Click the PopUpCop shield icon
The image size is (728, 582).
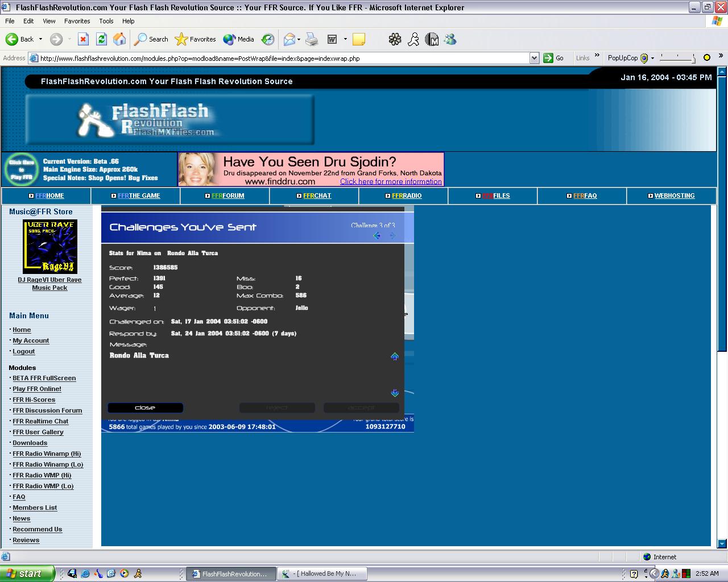[x=644, y=58]
